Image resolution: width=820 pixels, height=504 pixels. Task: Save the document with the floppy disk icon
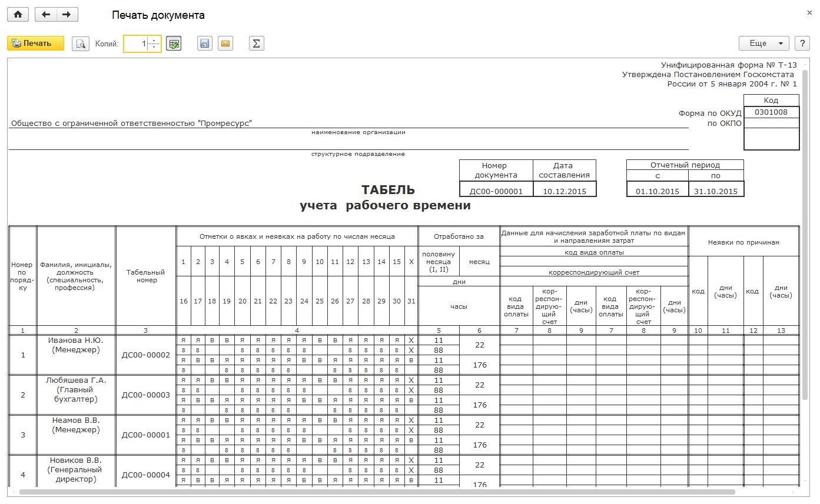tap(204, 44)
